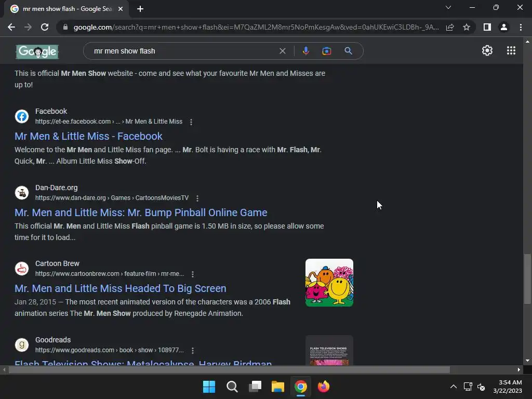
Task: Click the vertical scrollbar thumb
Action: click(x=527, y=279)
